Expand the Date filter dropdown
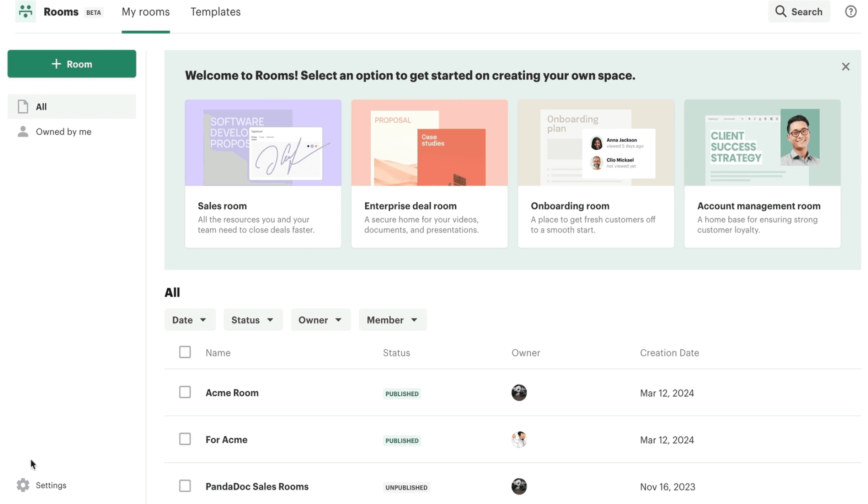Viewport: 868px width, 504px height. [x=189, y=320]
